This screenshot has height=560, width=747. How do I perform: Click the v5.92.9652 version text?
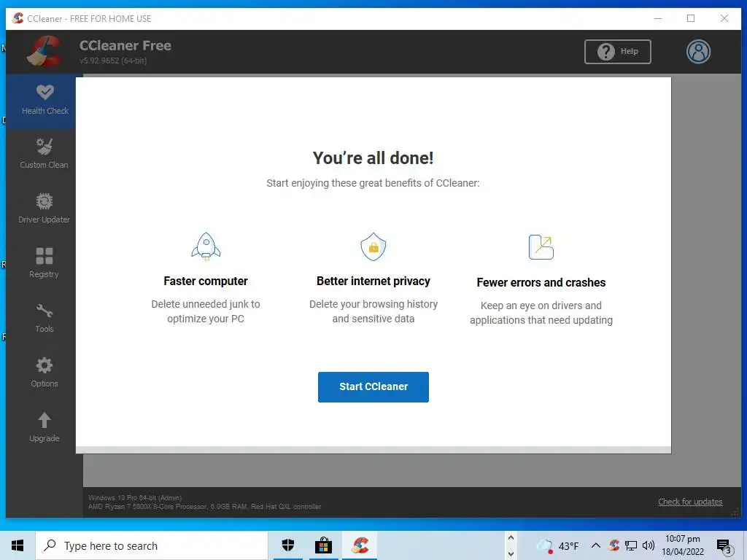[113, 61]
